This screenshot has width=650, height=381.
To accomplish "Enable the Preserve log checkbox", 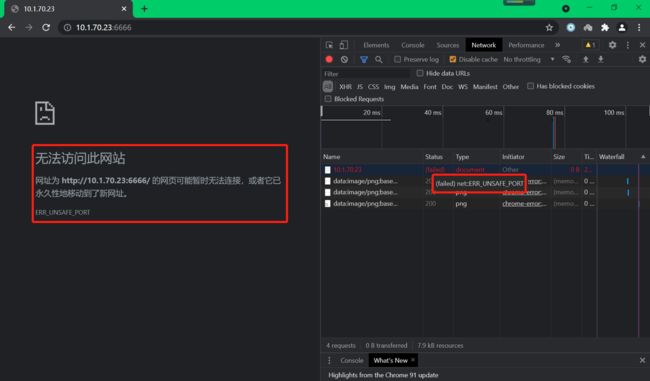I will coord(397,59).
